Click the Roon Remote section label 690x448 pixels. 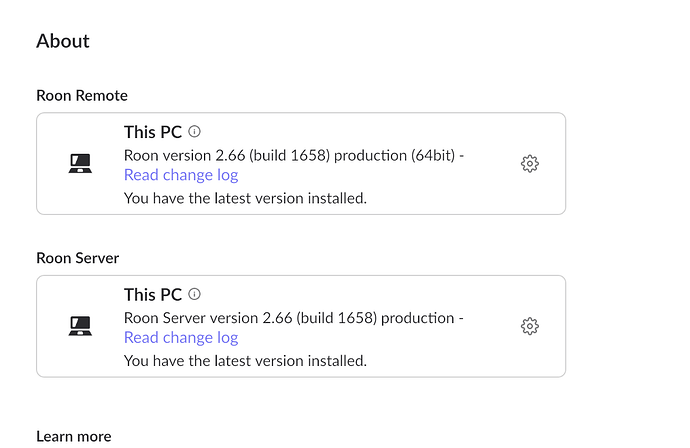point(82,95)
